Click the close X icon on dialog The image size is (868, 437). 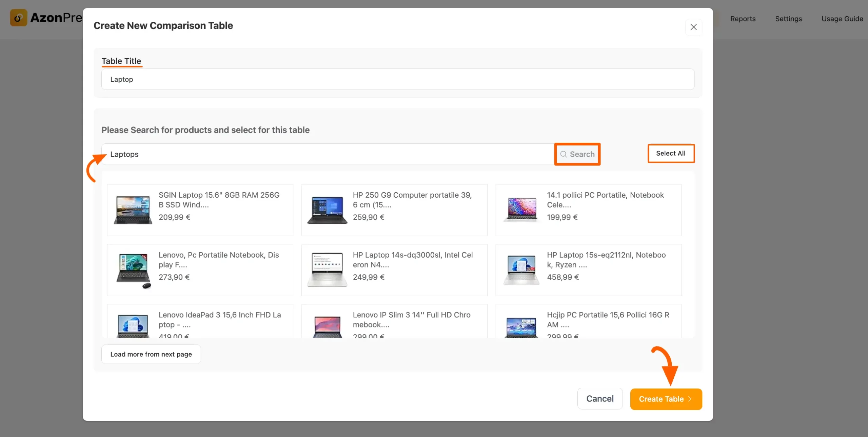pos(694,27)
